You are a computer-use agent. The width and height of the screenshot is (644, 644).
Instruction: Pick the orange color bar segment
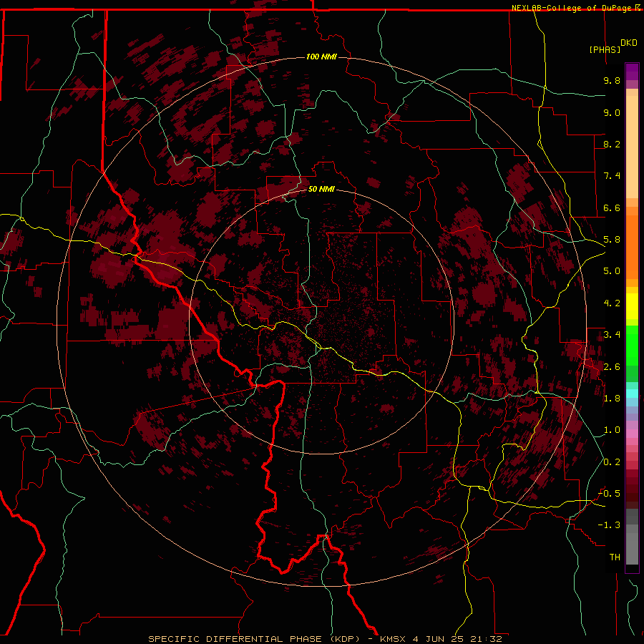(x=632, y=248)
